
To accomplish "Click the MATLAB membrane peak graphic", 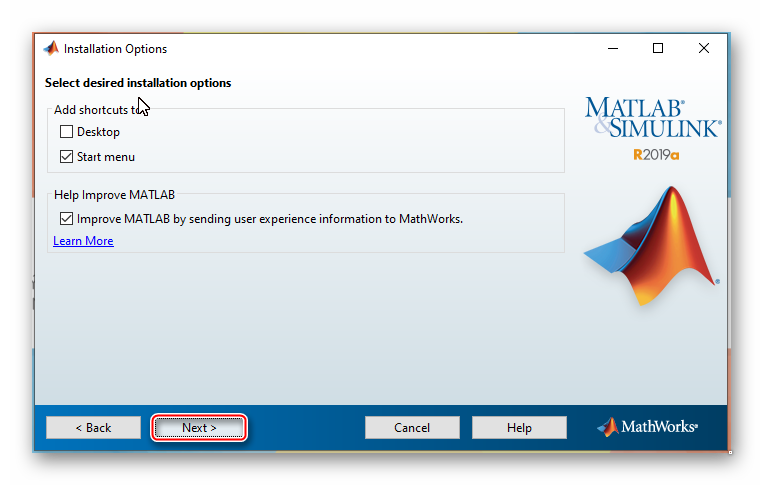I will [x=652, y=243].
